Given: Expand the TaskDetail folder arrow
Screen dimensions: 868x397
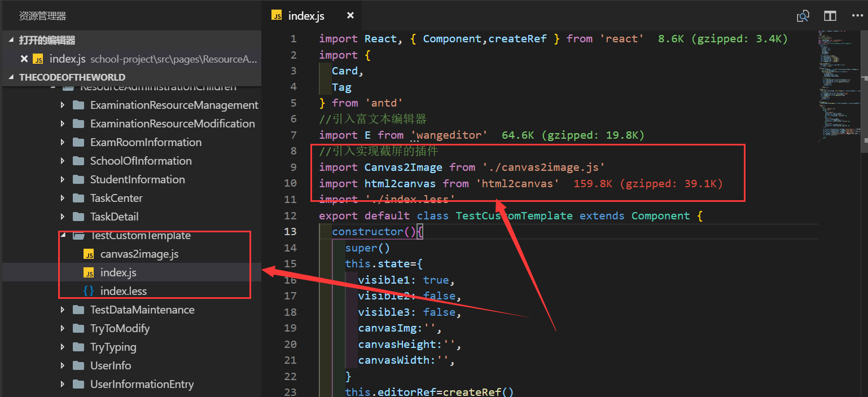Looking at the screenshot, I should pyautogui.click(x=63, y=217).
